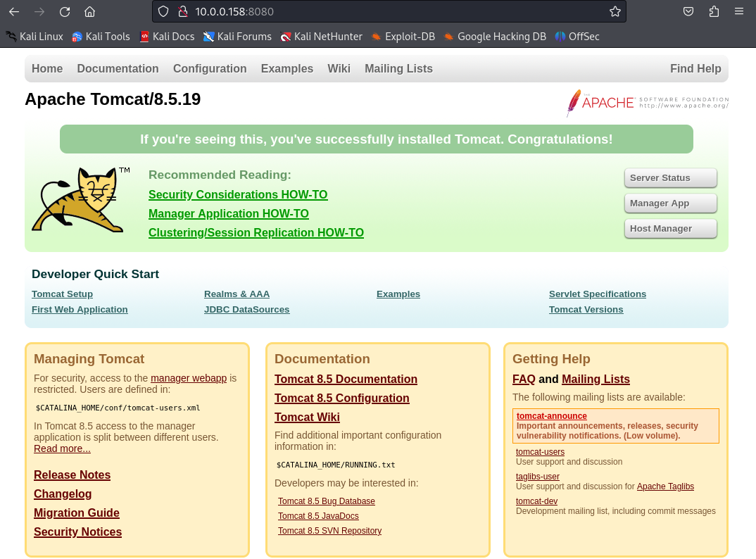Open Clustering/Session Replication HOW-TO link
Image resolution: width=756 pixels, height=559 pixels.
click(x=256, y=232)
